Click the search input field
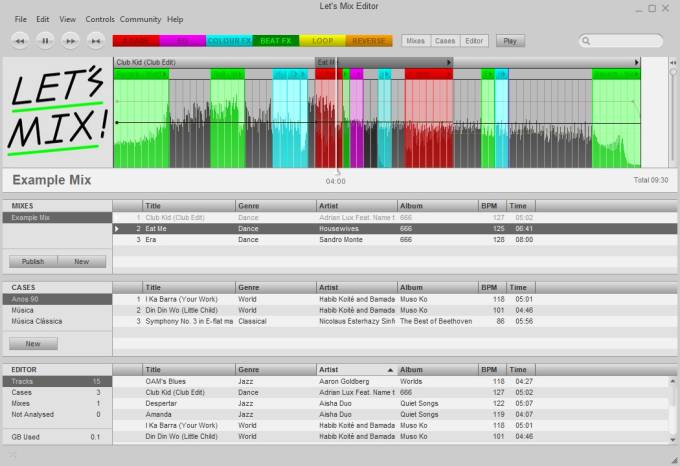This screenshot has width=680, height=466. [x=625, y=41]
